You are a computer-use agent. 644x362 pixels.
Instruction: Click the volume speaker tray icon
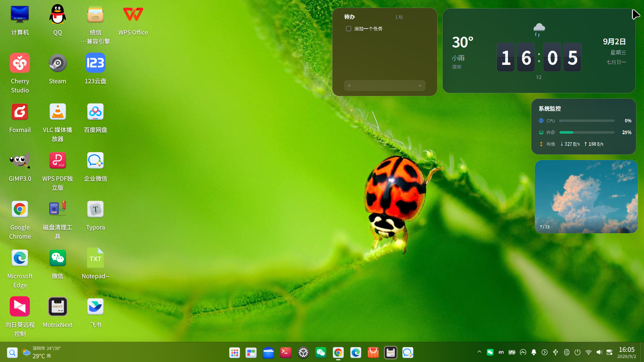599,352
